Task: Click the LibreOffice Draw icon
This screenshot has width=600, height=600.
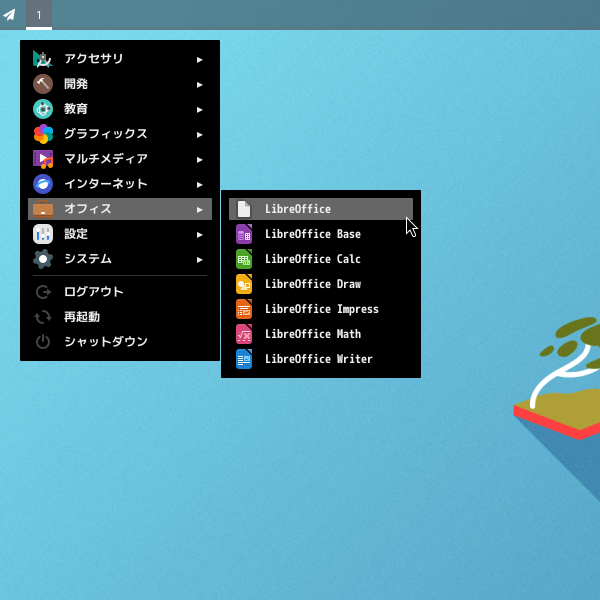Action: (244, 284)
